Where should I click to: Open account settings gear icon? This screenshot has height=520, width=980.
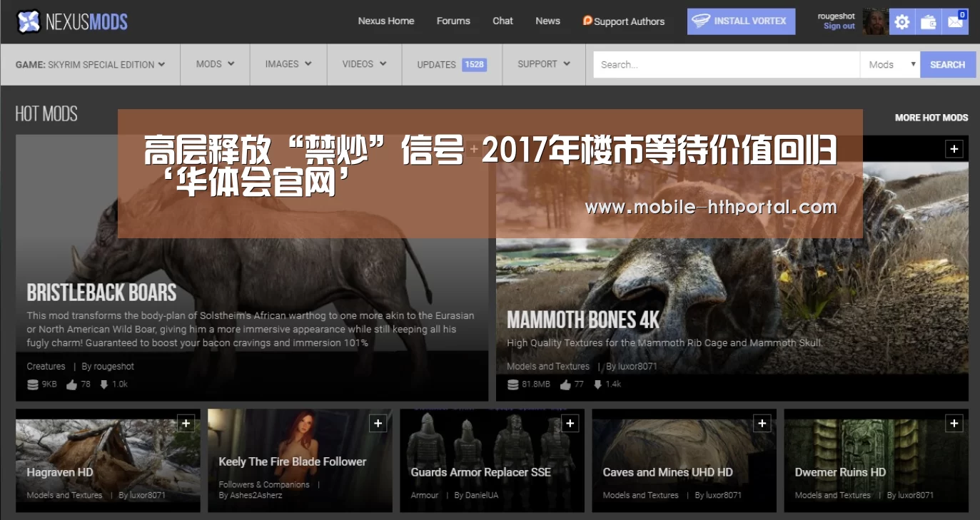pyautogui.click(x=902, y=22)
